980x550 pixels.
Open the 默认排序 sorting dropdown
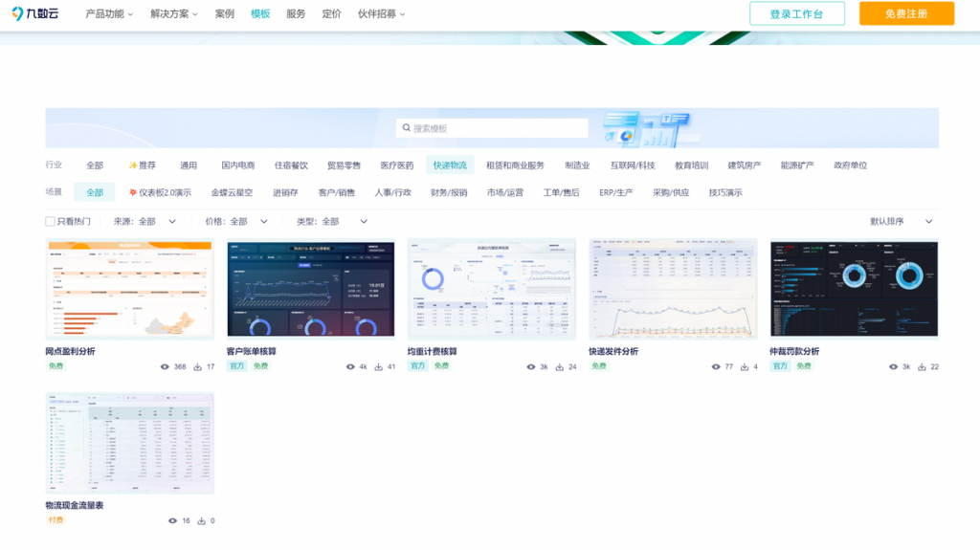point(901,221)
